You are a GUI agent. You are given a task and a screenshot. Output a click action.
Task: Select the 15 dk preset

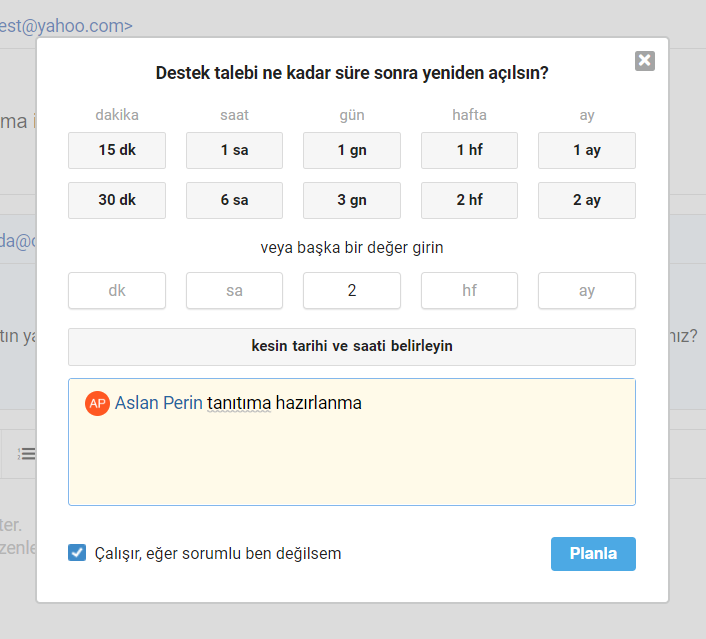coord(117,150)
